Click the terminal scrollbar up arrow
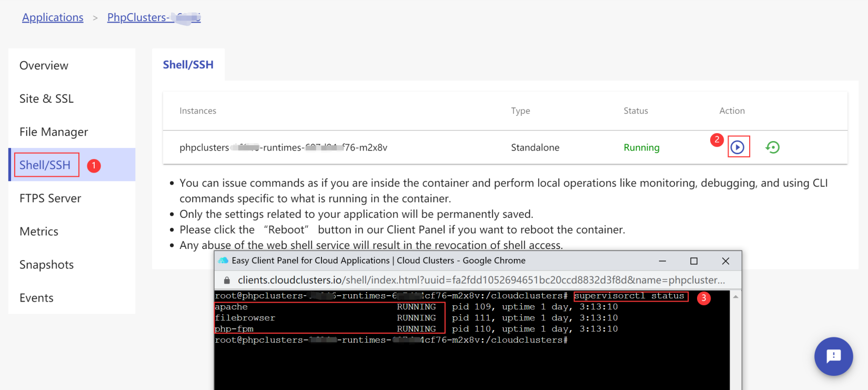Screen dimensions: 868x390 735,297
